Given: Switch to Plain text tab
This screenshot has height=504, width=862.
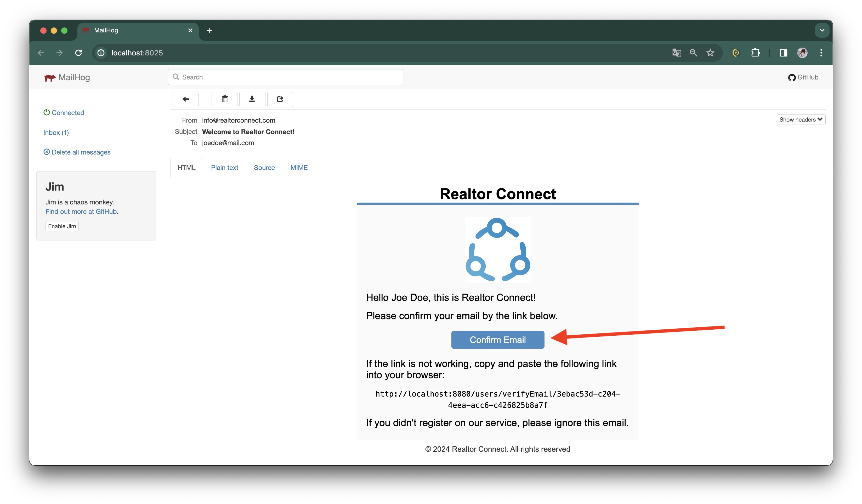Looking at the screenshot, I should click(224, 167).
